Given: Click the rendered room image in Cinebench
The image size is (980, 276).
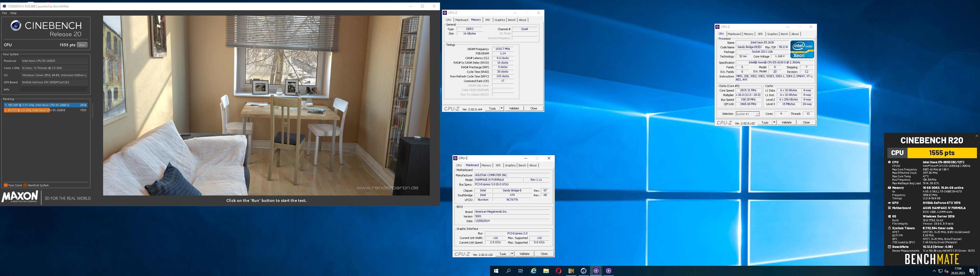Looking at the screenshot, I should 266,106.
